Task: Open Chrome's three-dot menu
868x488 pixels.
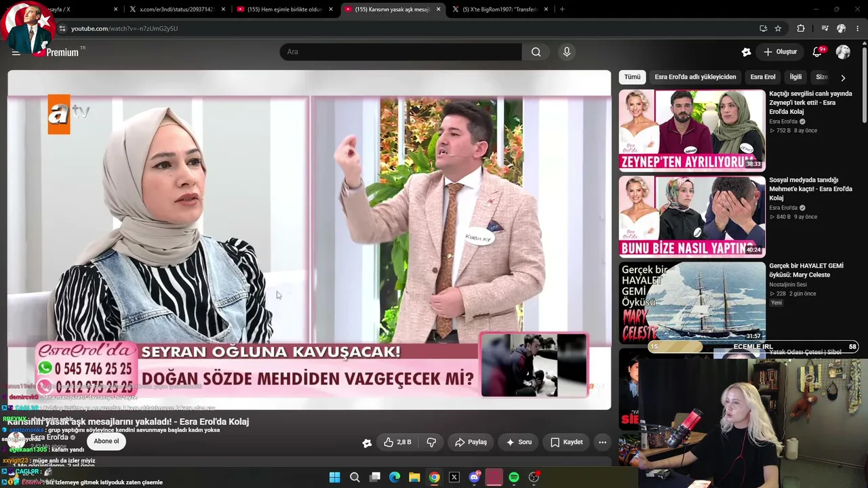Action: click(x=858, y=28)
